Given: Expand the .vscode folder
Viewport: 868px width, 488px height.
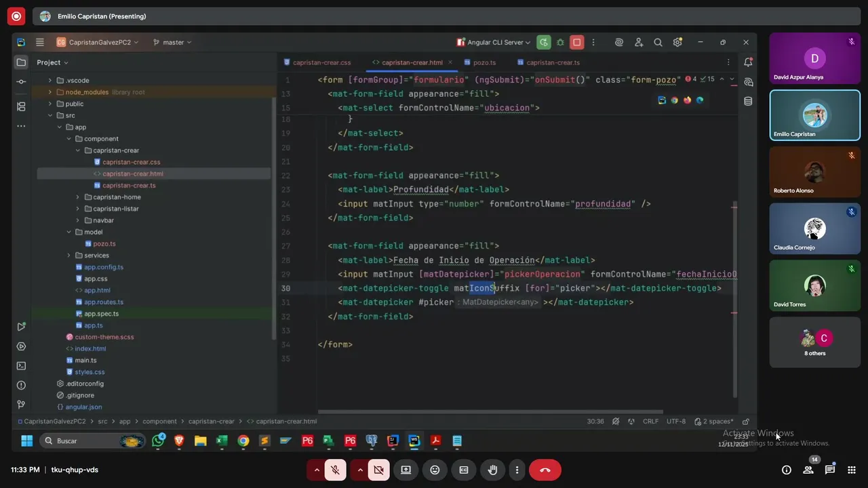Looking at the screenshot, I should point(50,81).
